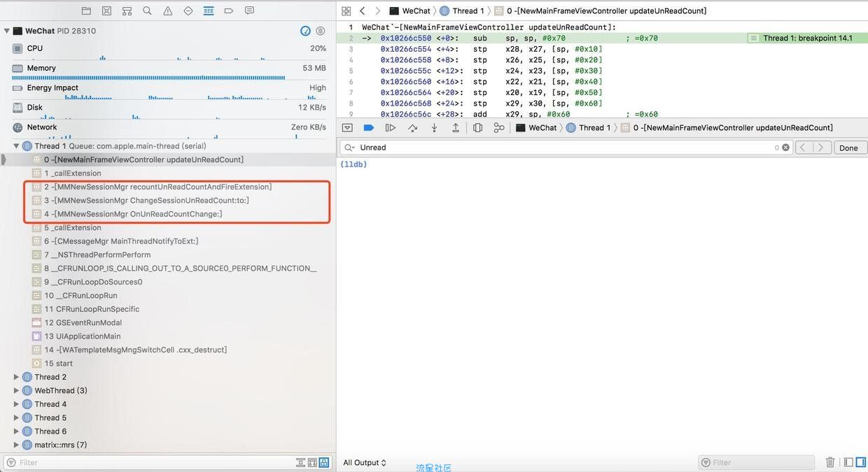The width and height of the screenshot is (868, 472).
Task: Expand Thread 2 in debug navigator
Action: click(17, 377)
